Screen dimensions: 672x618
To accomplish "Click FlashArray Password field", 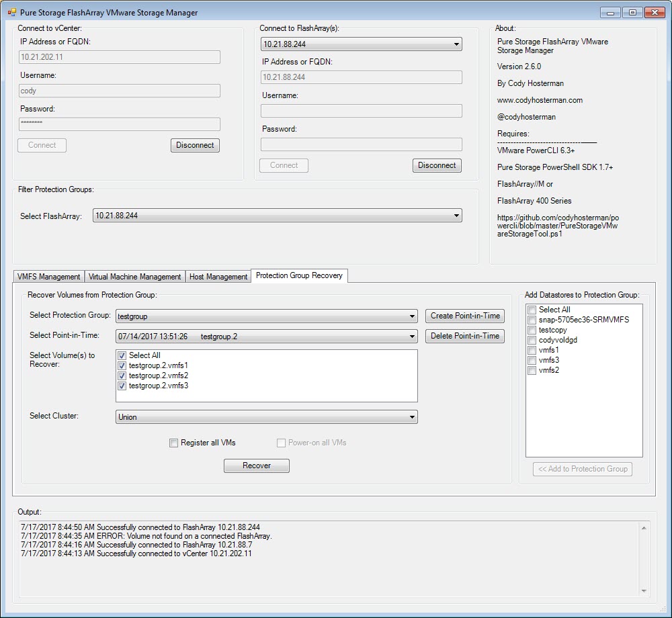I will 362,144.
